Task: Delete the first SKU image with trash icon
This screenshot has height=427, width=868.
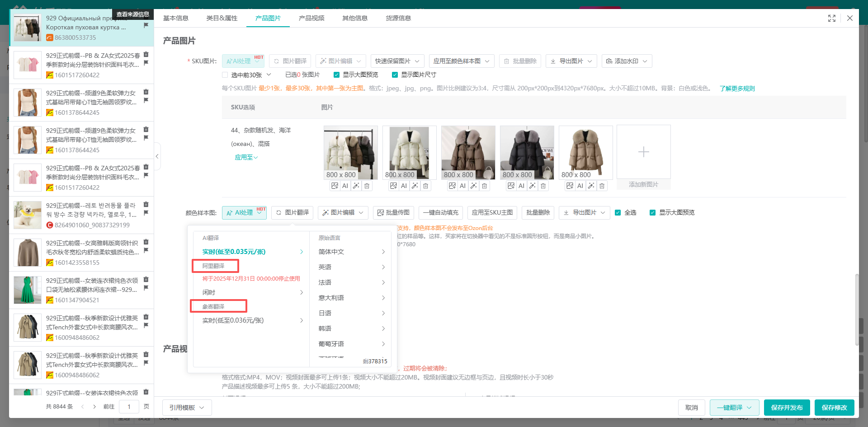Action: click(367, 186)
